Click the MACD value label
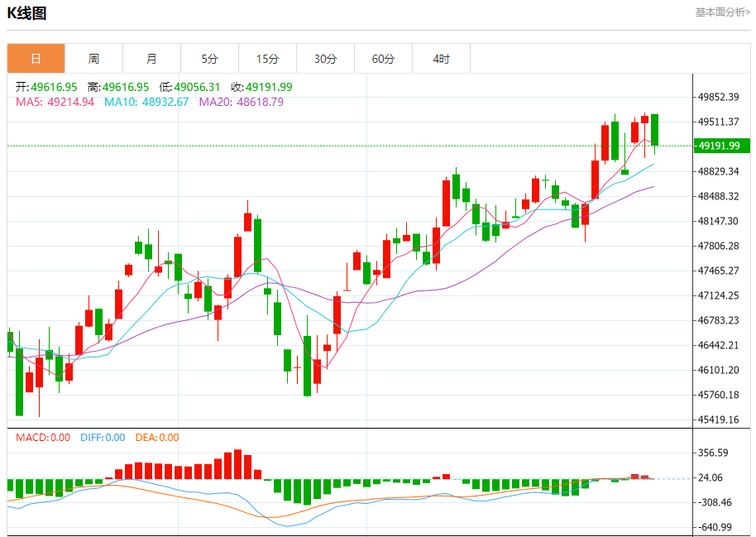The image size is (756, 537). tap(43, 438)
